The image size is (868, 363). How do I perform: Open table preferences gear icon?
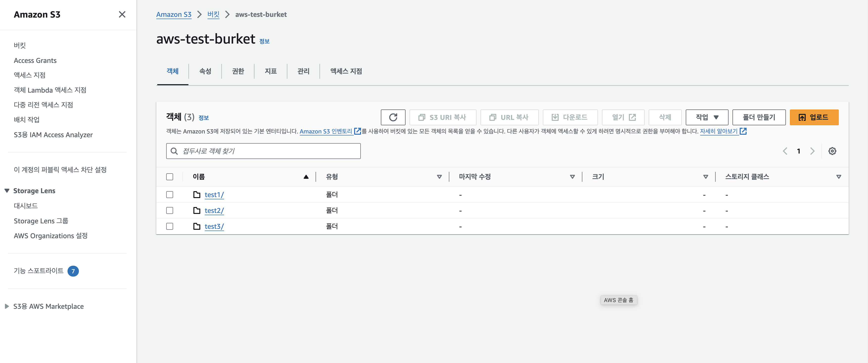point(832,151)
